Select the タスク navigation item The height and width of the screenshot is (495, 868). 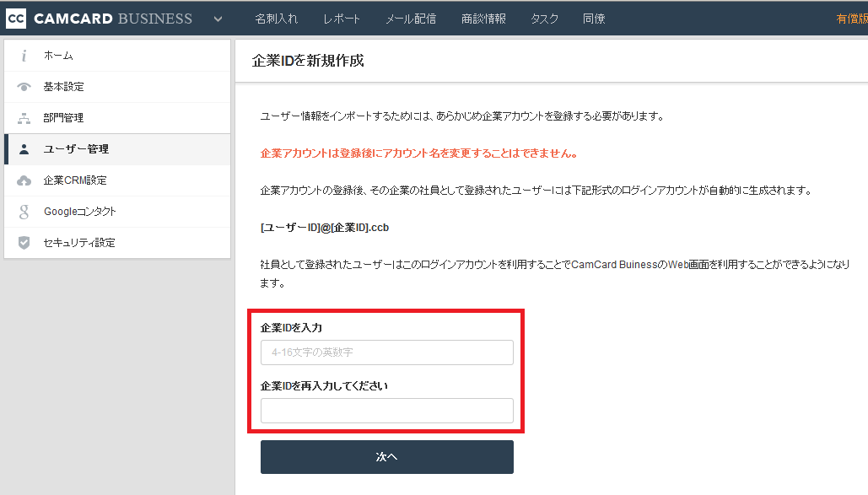pos(545,19)
